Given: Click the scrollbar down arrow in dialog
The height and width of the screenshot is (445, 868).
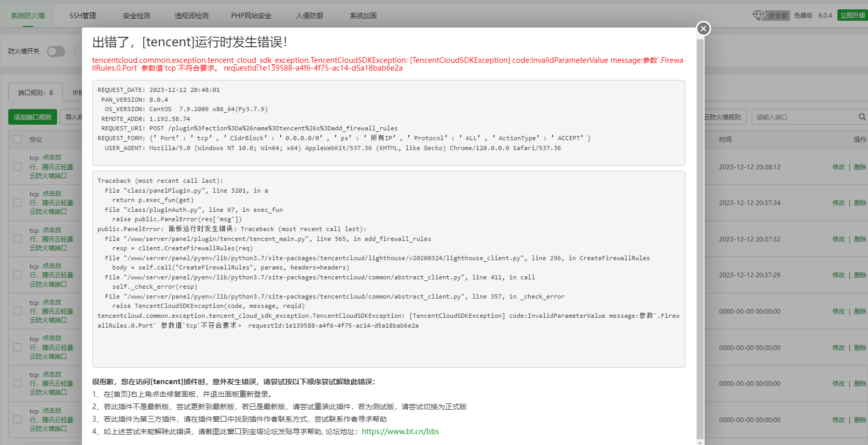Looking at the screenshot, I should point(700,442).
